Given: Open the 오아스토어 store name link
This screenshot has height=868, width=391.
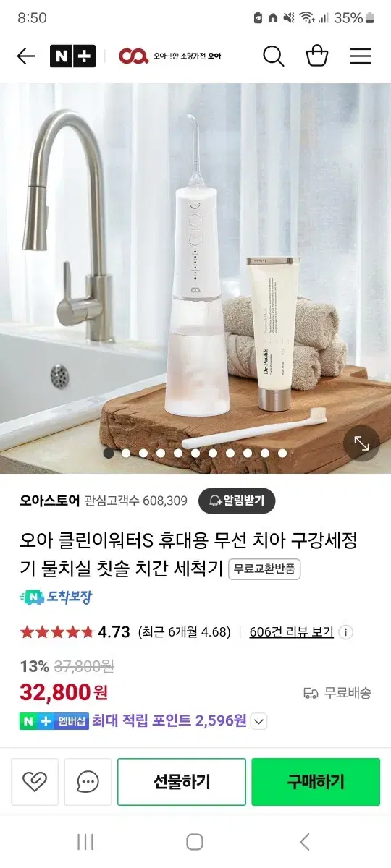Looking at the screenshot, I should tap(50, 501).
